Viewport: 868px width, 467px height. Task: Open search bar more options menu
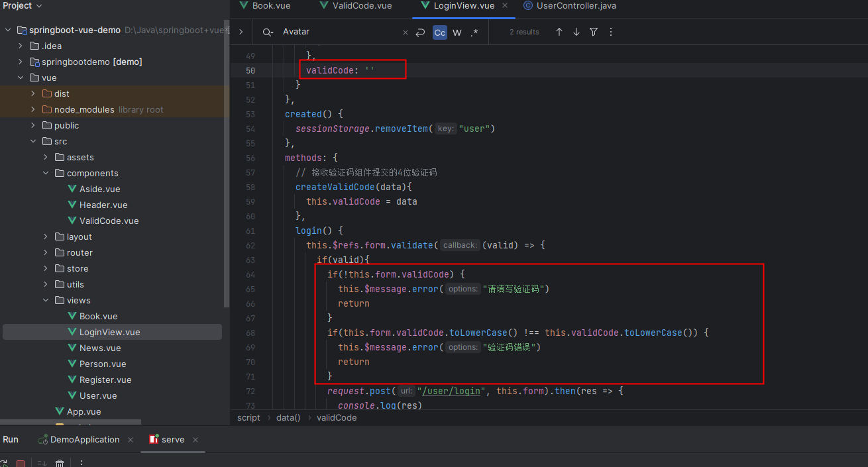tap(611, 32)
